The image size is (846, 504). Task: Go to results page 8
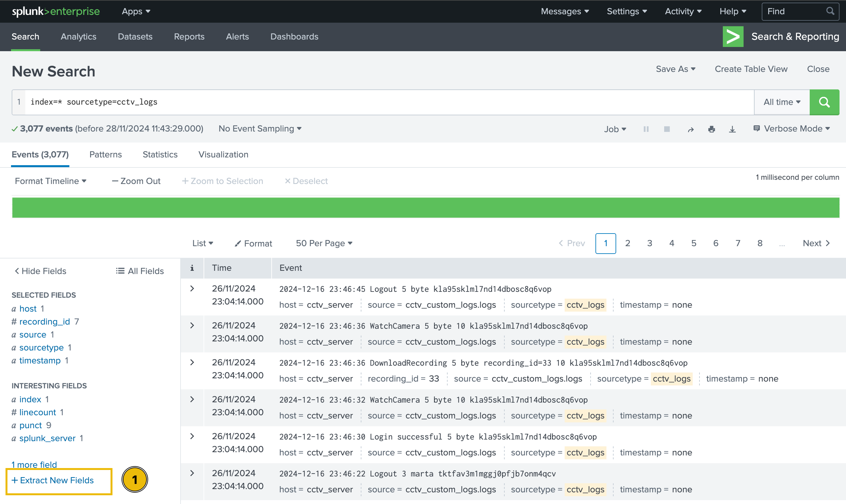(x=760, y=243)
